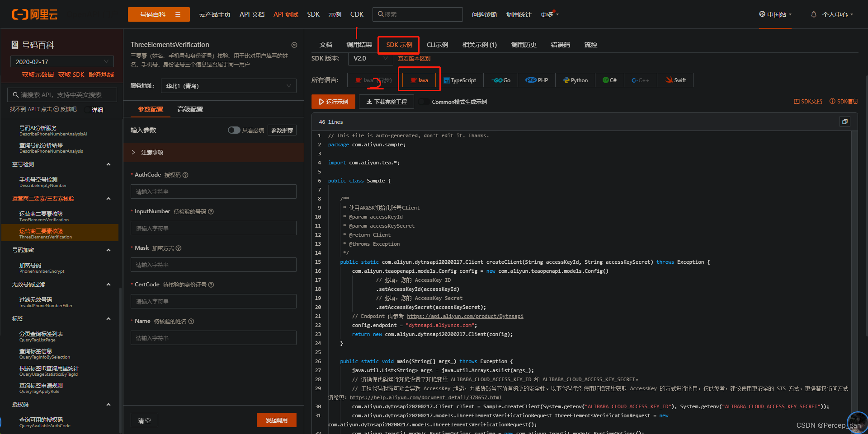Select the C# language option
Image resolution: width=868 pixels, height=434 pixels.
pos(610,80)
